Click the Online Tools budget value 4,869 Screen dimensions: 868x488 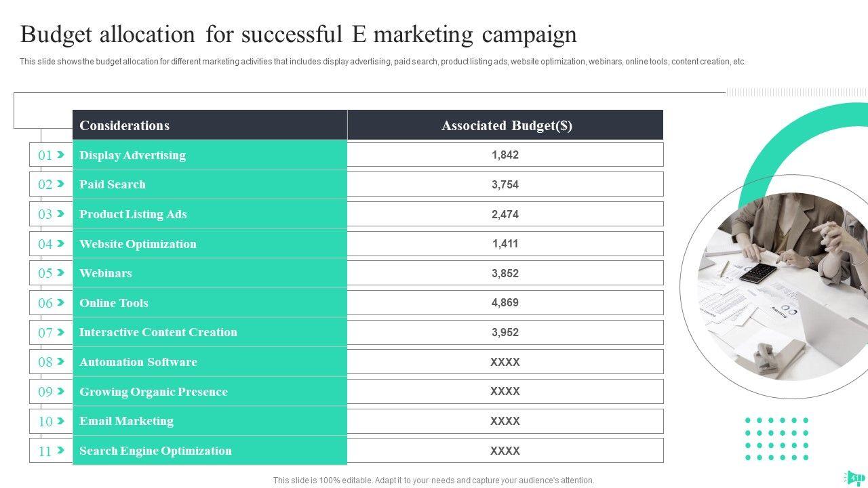click(x=505, y=303)
